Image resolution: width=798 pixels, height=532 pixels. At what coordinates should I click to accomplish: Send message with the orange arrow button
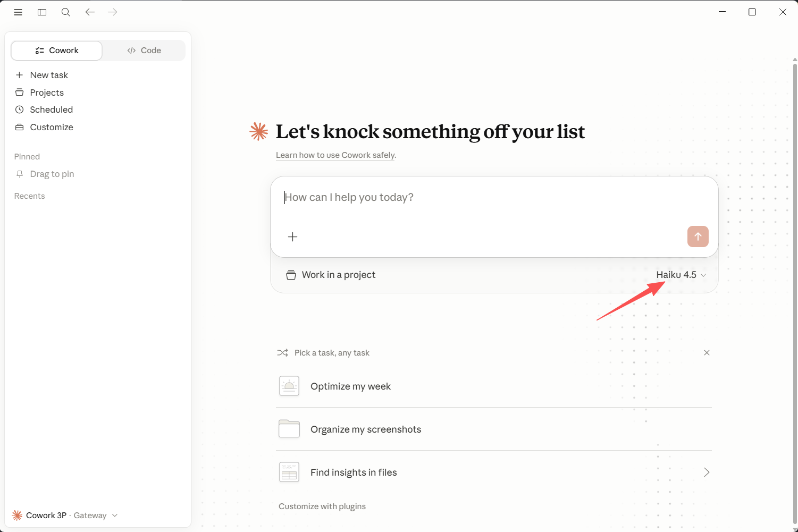coord(698,237)
